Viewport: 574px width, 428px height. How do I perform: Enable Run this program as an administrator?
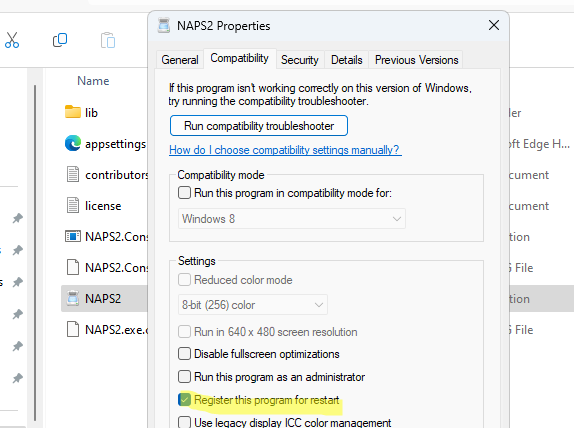(184, 376)
